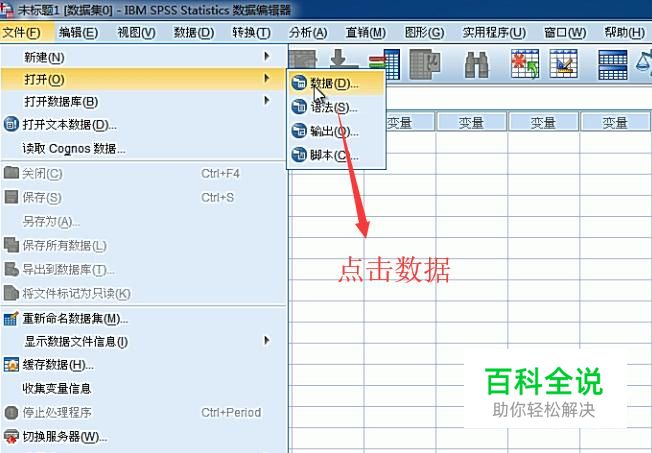Open the 编辑(E) menu
Screen dimensions: 652x453
(x=78, y=32)
